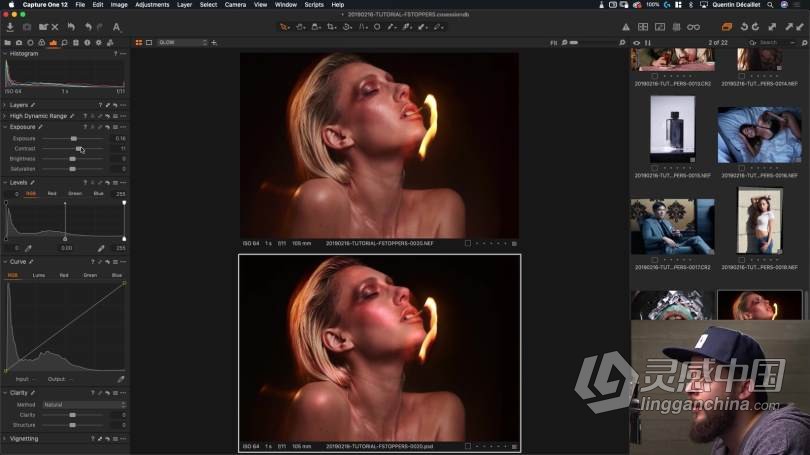Click the orange Edit all selected variants icon

pos(727,27)
